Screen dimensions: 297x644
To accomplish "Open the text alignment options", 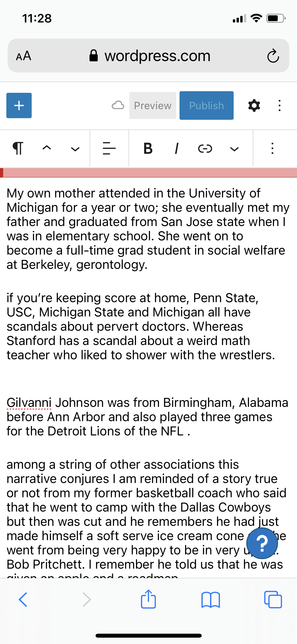I will 109,148.
